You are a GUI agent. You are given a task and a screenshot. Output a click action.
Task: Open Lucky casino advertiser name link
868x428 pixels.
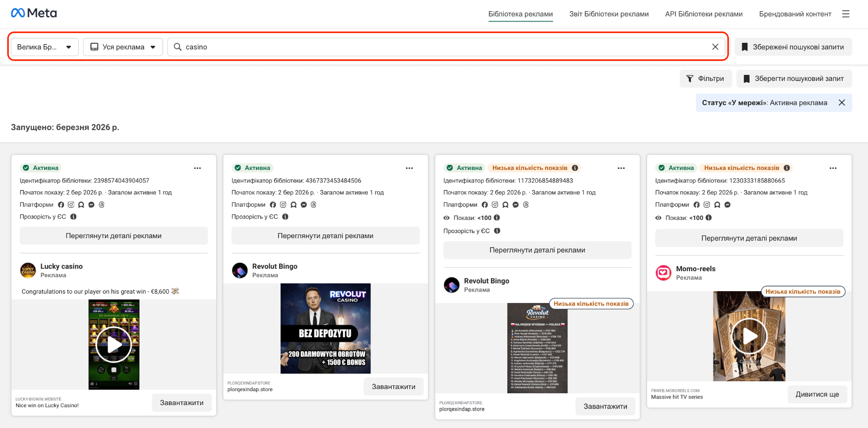tap(61, 267)
